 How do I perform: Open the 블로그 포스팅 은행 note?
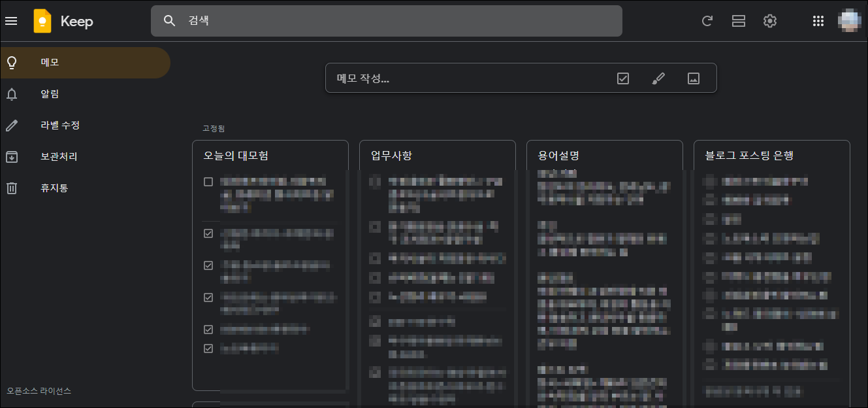point(772,273)
